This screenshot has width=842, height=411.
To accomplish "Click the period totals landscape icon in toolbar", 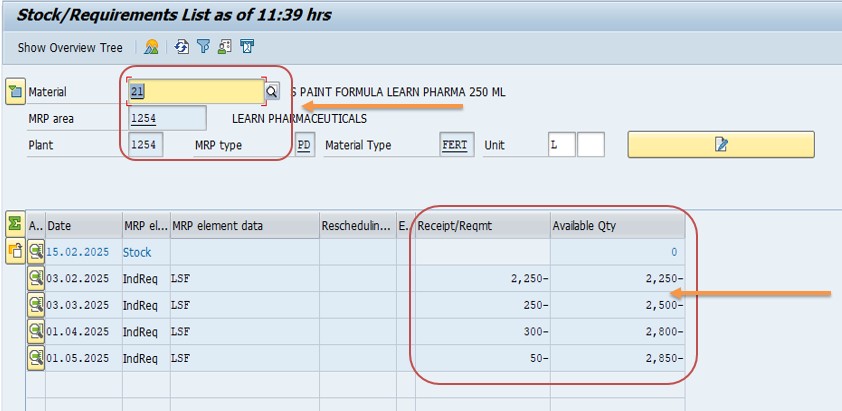I will pos(151,47).
